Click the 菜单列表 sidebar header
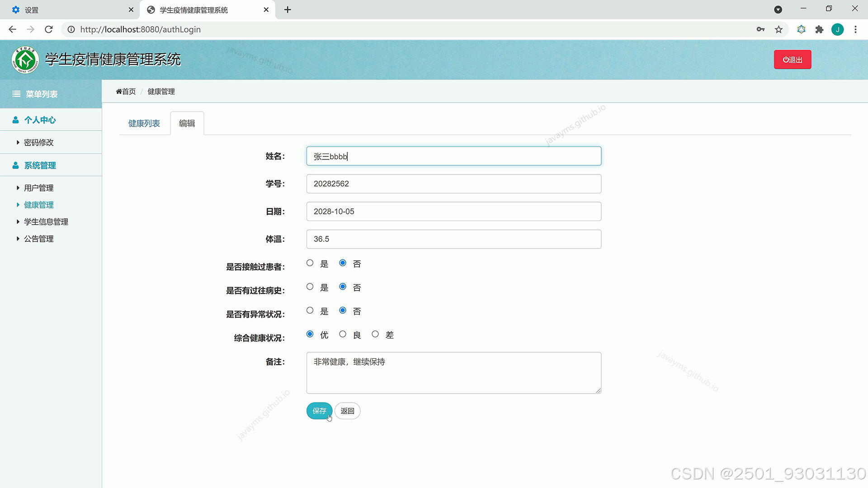The image size is (868, 488). coord(51,94)
